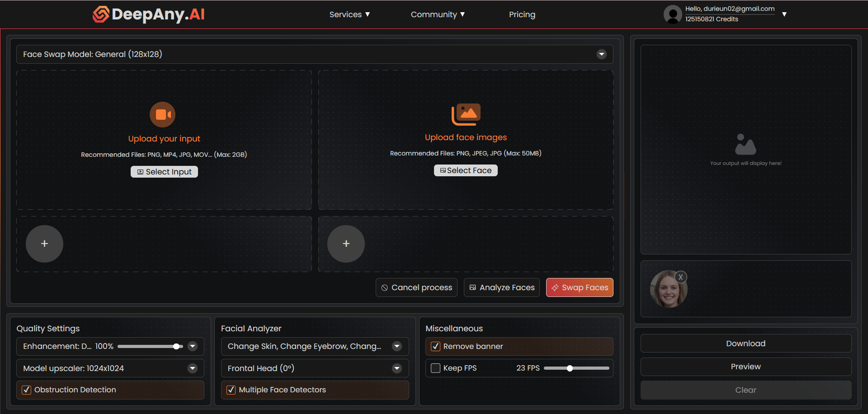Viewport: 868px width, 414px height.
Task: Add another input with the left plus circle
Action: pos(44,244)
